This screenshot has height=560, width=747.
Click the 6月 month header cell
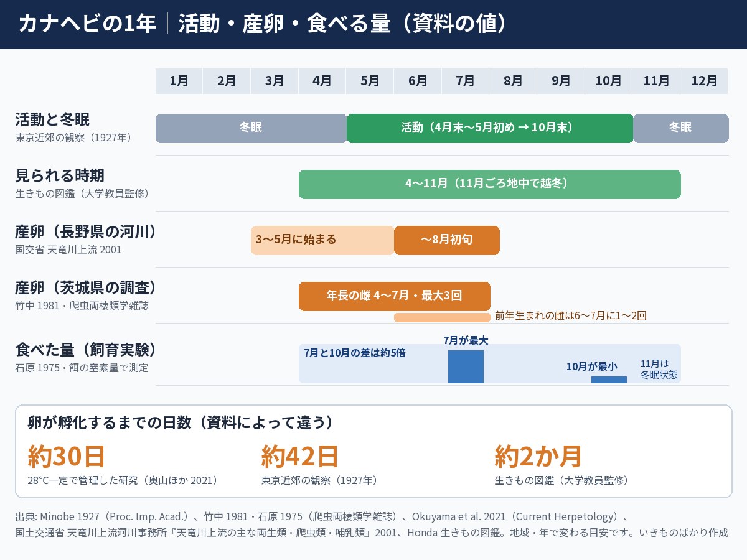point(418,81)
